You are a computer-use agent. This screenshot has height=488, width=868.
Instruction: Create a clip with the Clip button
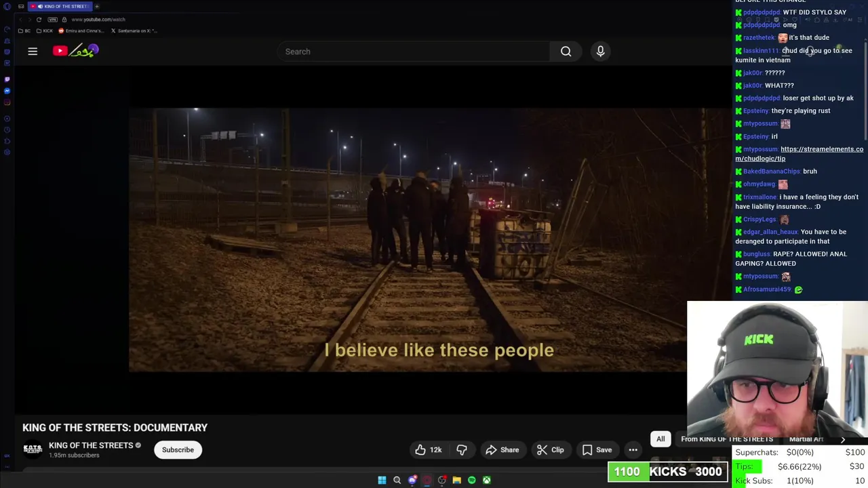(x=550, y=450)
